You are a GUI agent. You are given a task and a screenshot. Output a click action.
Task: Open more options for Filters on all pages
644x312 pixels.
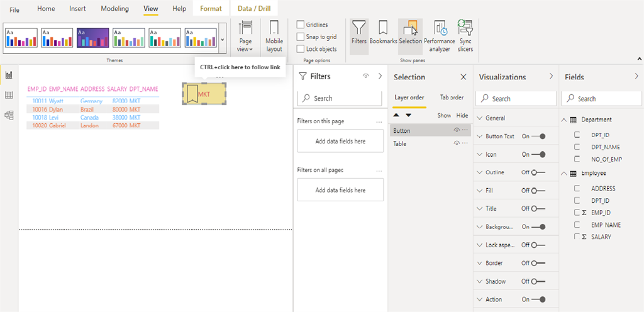coord(379,170)
